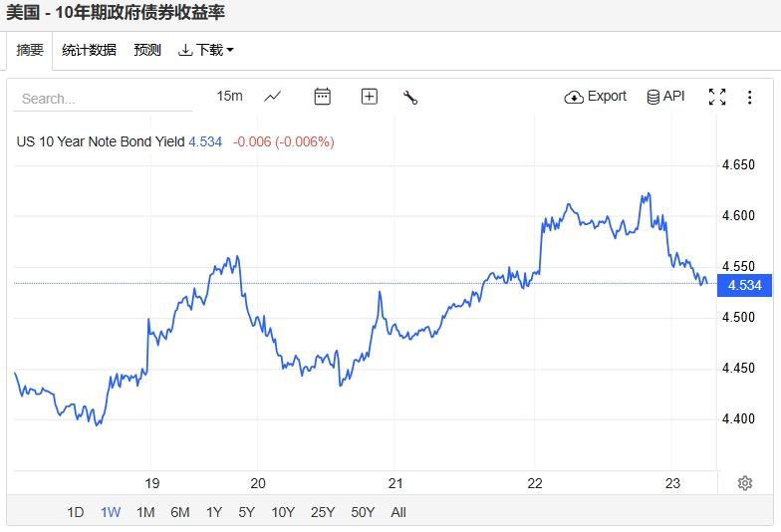Select the 5Y time range
This screenshot has width=781, height=532.
[x=246, y=512]
